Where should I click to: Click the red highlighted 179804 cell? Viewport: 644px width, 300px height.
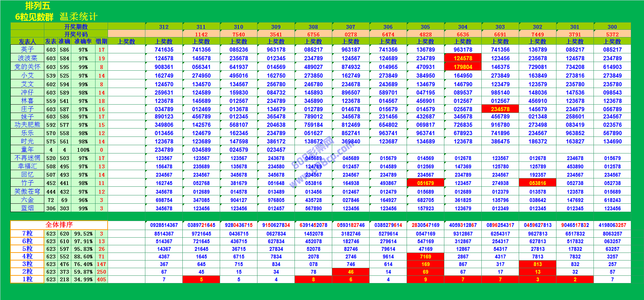(463, 67)
